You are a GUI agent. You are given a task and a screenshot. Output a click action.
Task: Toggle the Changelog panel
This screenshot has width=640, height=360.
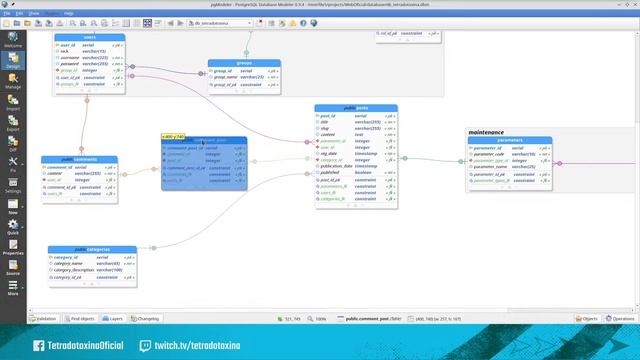point(145,318)
